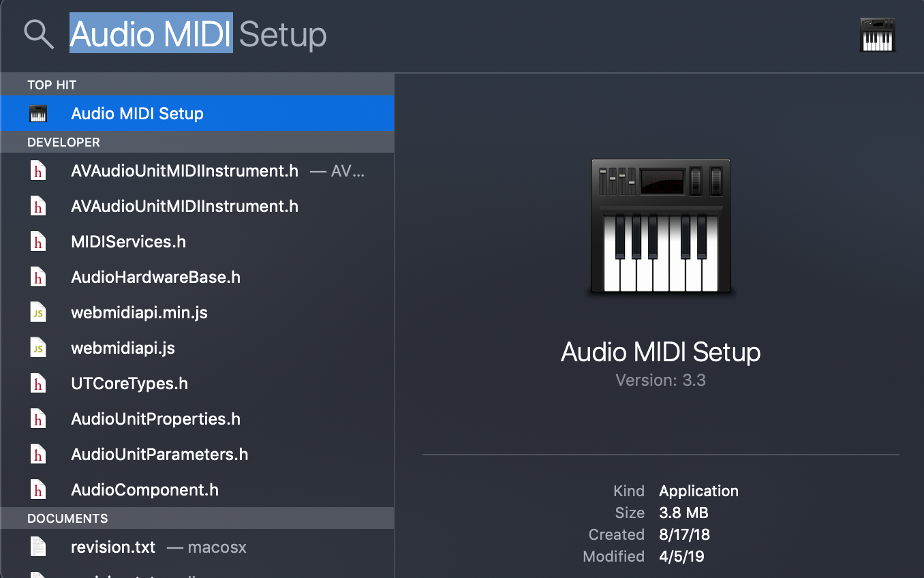This screenshot has width=924, height=578.
Task: Click the header file icon beside MIDIServices.h
Action: point(39,241)
